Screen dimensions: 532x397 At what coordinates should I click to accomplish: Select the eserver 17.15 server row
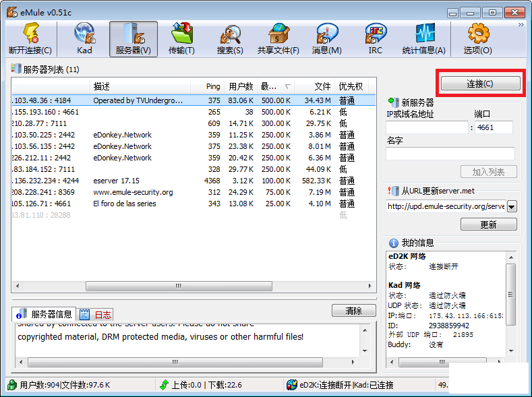click(x=194, y=181)
